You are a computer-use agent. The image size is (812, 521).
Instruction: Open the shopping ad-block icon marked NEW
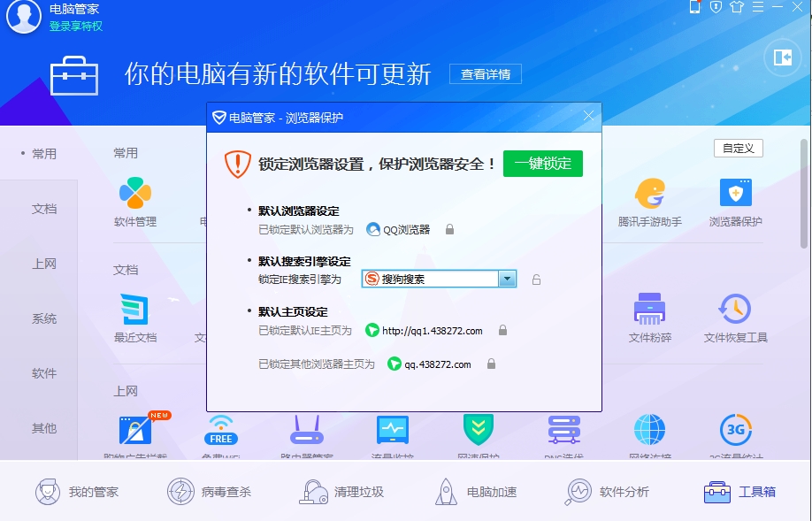coord(136,430)
